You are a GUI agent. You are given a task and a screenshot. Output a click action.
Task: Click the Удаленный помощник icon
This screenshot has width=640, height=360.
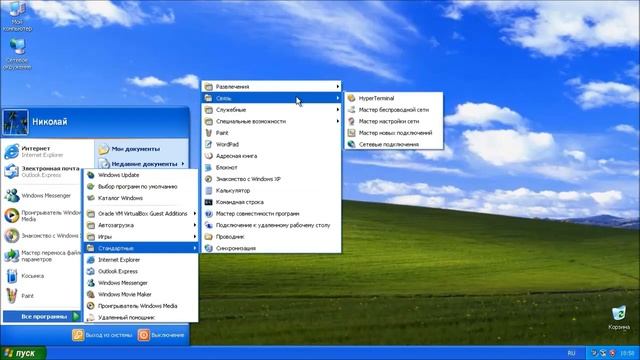tap(91, 317)
